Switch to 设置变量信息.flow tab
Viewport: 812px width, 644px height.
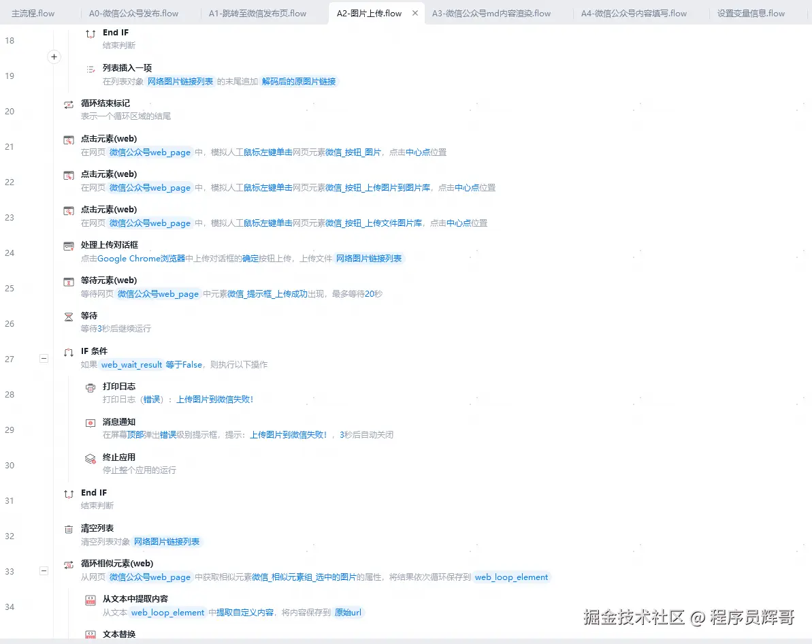click(x=751, y=14)
